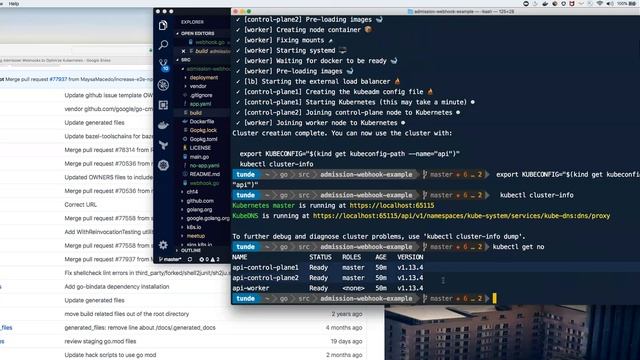Open webhook.go in Open Editors list

pyautogui.click(x=209, y=42)
